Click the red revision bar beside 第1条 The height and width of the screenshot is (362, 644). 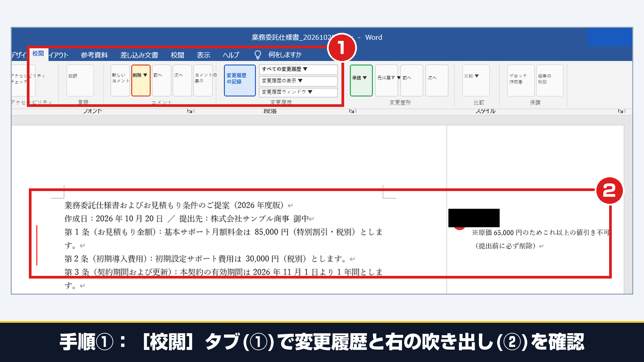pyautogui.click(x=37, y=245)
